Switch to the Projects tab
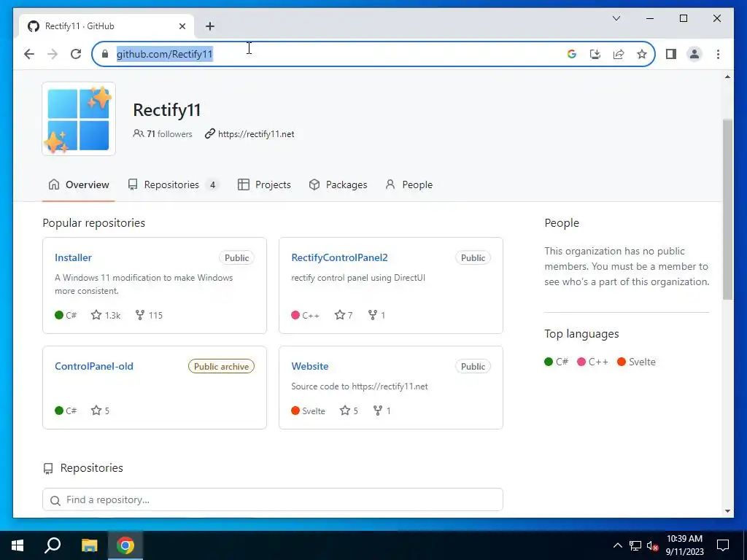 pos(264,184)
